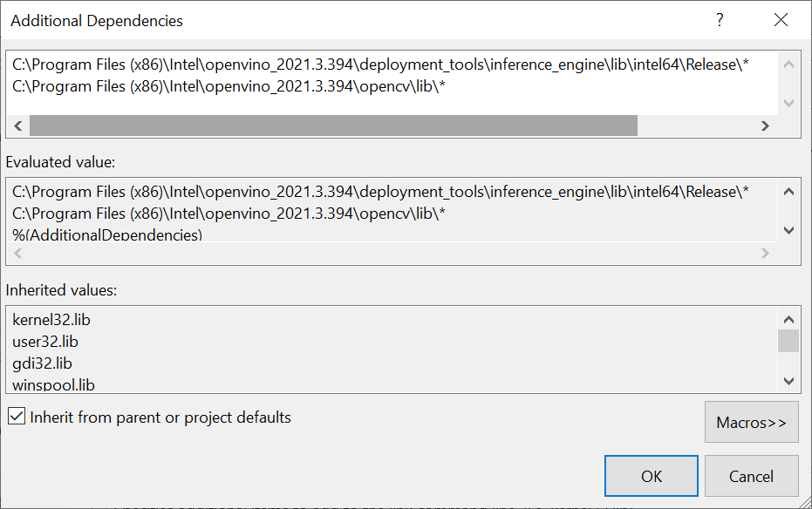Close the Additional Dependencies dialog
The image size is (812, 509).
(781, 20)
